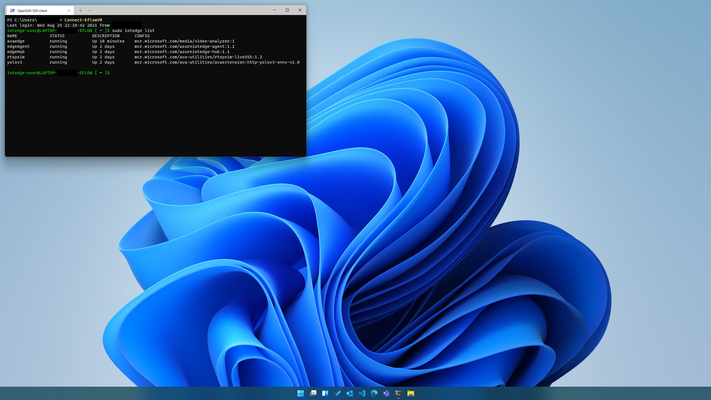Click the empty prompt at the bottom
This screenshot has width=711, height=400.
(58, 73)
